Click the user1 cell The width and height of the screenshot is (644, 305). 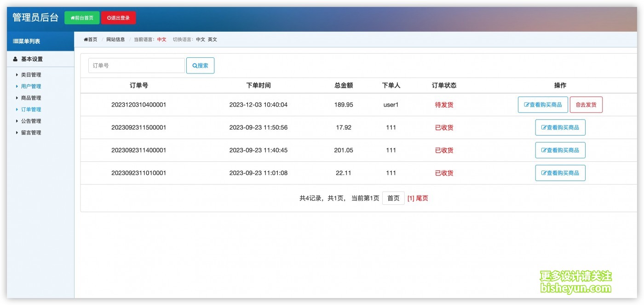click(391, 105)
